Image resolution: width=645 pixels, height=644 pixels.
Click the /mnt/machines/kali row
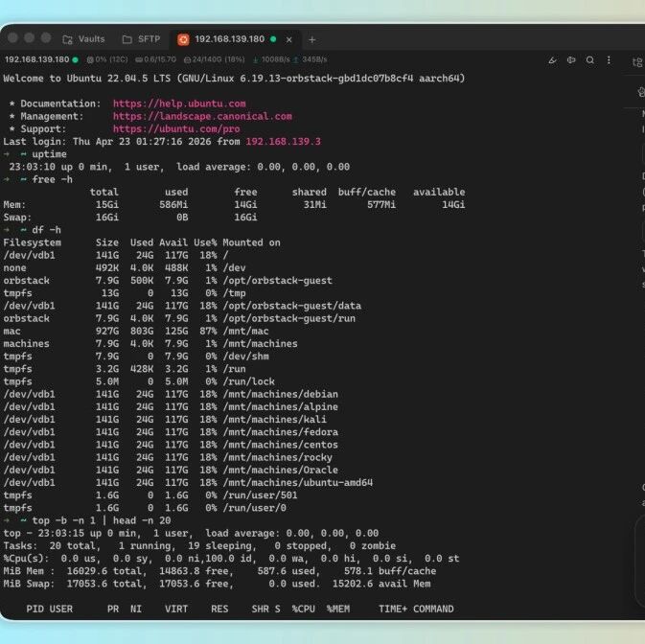coord(165,420)
